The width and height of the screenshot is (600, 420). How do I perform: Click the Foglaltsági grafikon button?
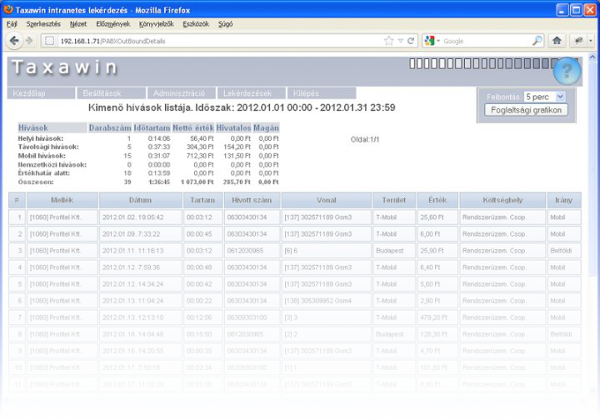tap(526, 110)
